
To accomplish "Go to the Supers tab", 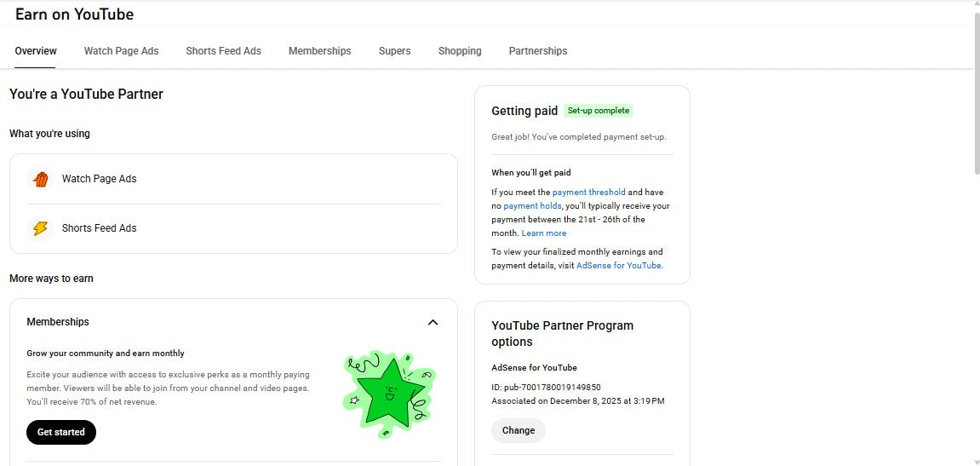I will tap(394, 51).
